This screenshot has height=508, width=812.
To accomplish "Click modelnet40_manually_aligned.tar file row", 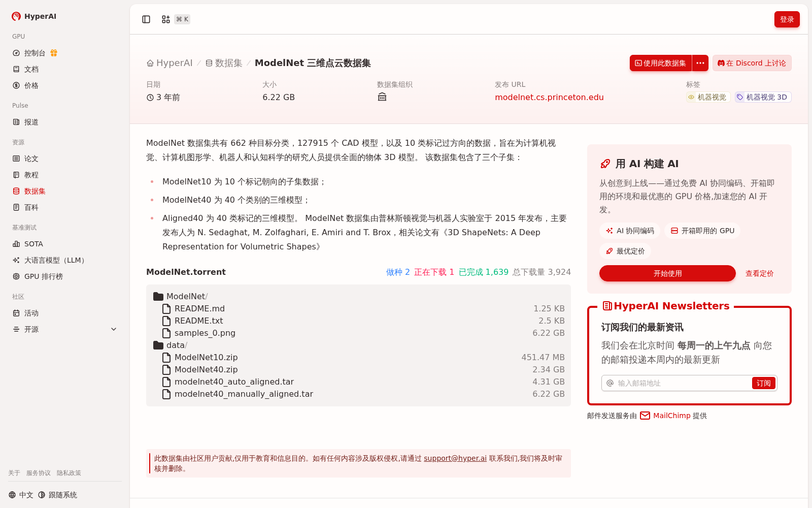I will pos(358,394).
